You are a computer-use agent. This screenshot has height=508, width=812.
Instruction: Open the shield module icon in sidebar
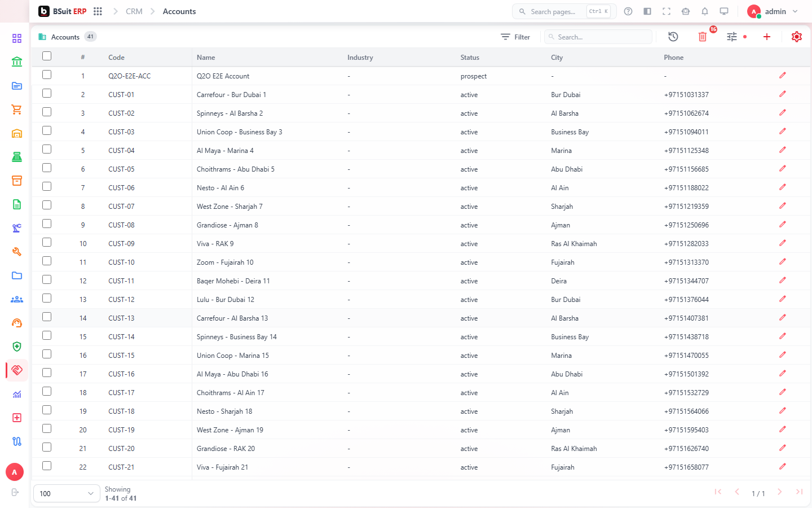(17, 347)
